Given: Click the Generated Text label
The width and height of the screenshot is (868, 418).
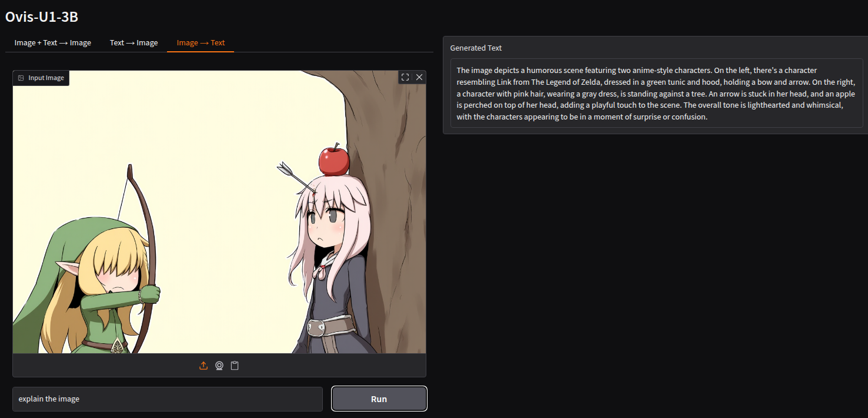Looking at the screenshot, I should tap(476, 48).
